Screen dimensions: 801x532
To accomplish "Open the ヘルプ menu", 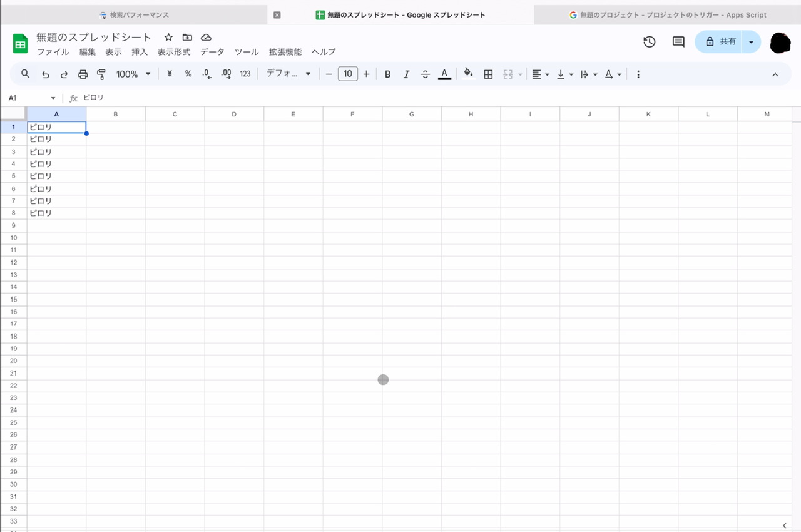I will point(324,52).
